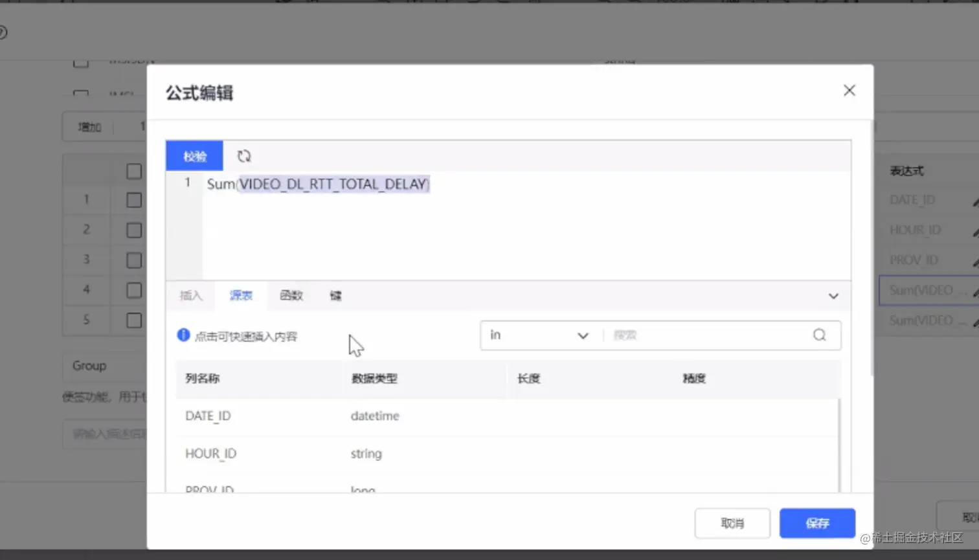Screen dimensions: 979x560
Task: Select the 插入 tab label
Action: [x=191, y=296]
